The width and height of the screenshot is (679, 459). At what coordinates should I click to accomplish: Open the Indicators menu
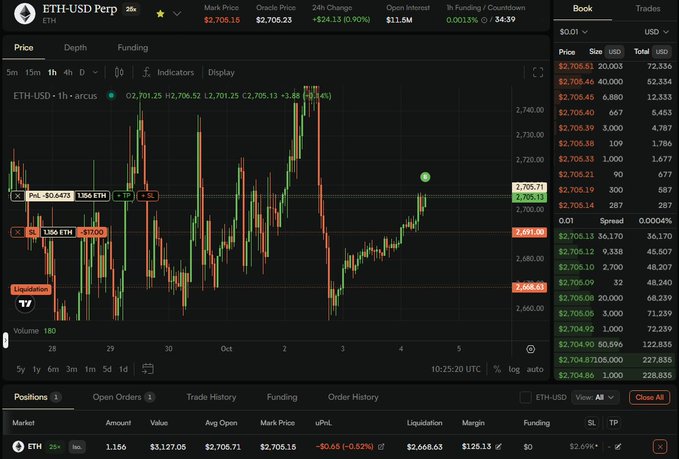168,72
